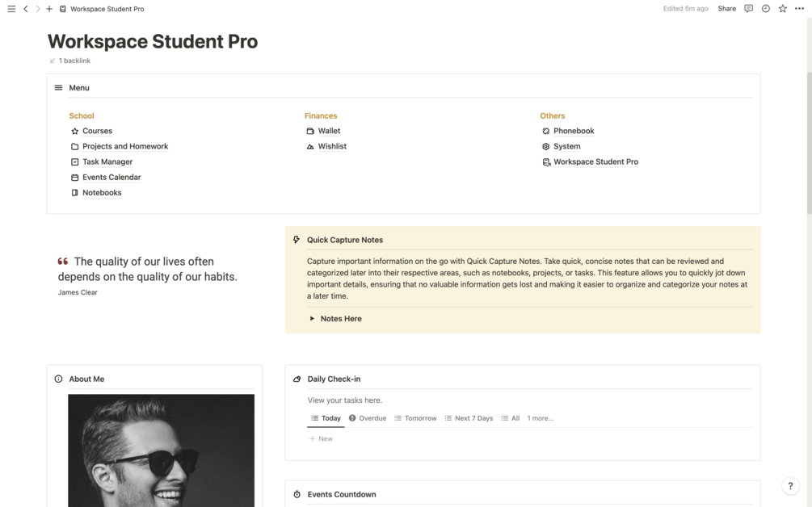Go back with the left arrow
This screenshot has height=507, width=812.
tap(26, 9)
